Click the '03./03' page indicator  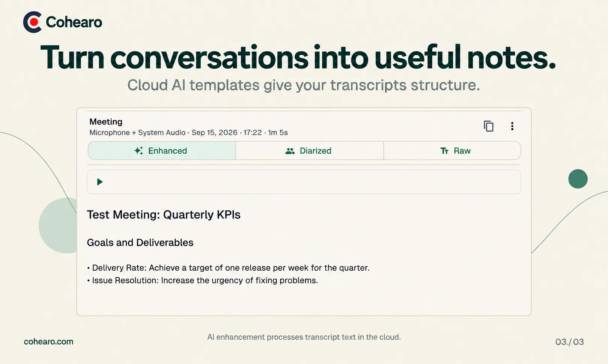(569, 342)
